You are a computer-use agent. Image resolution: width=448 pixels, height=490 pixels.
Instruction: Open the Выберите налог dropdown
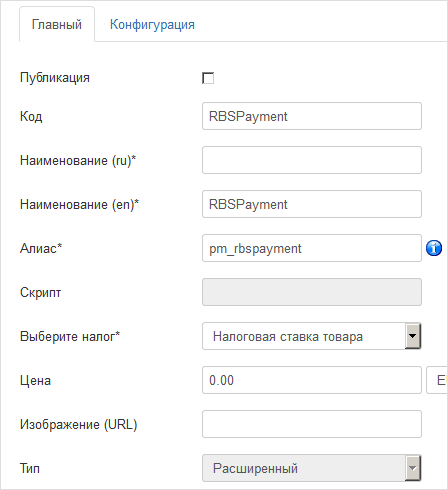312,336
